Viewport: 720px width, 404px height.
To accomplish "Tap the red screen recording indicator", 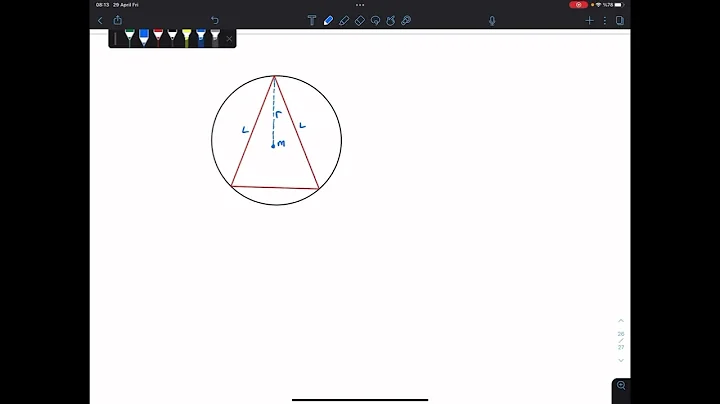I will [579, 5].
